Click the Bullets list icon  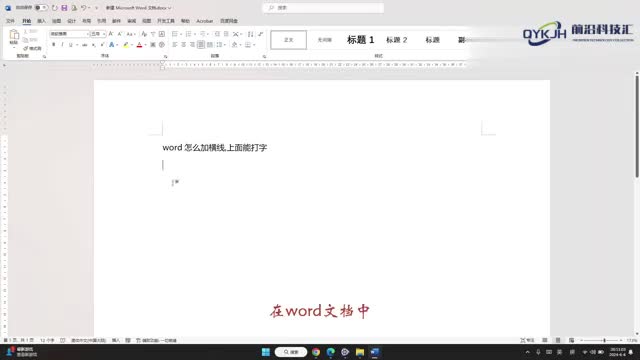[175, 34]
